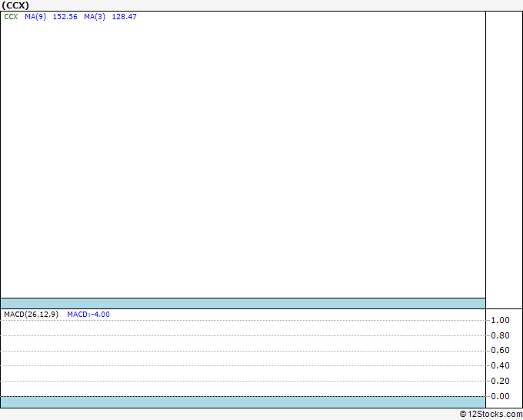The height and width of the screenshot is (420, 523).
Task: Click the 0.40 axis tick label
Action: coord(500,365)
